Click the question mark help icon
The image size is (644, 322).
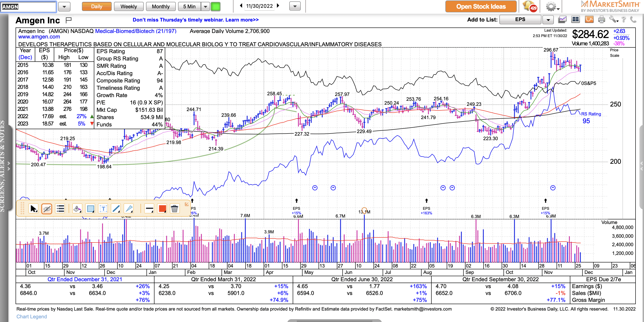click(624, 19)
